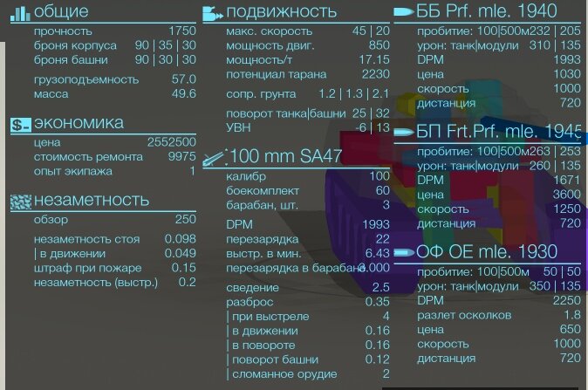Click the барабан, шт. label
This screenshot has height=390, width=588.
click(262, 206)
